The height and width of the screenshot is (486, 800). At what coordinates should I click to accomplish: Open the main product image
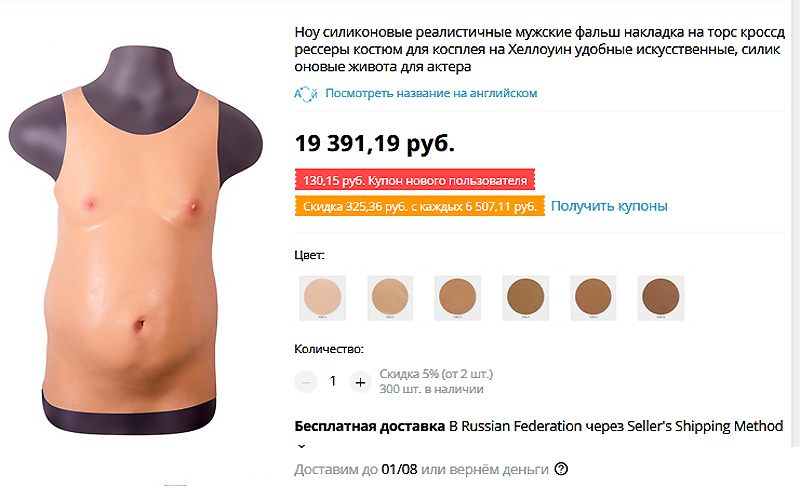click(135, 240)
